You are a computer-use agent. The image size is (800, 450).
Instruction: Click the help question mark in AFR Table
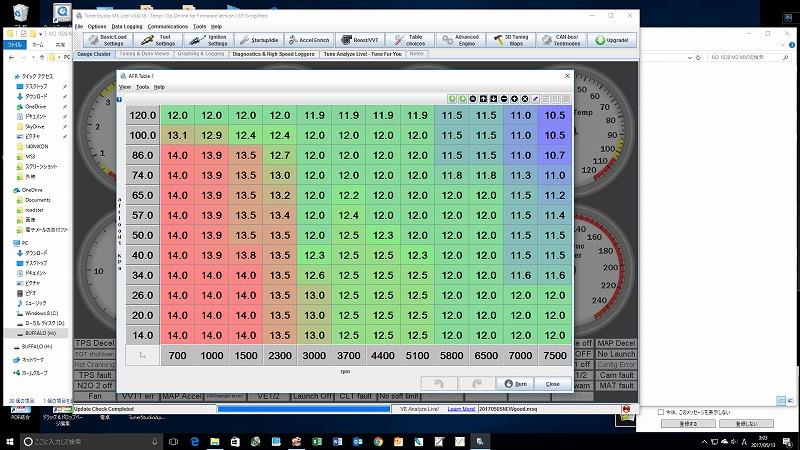click(x=119, y=99)
